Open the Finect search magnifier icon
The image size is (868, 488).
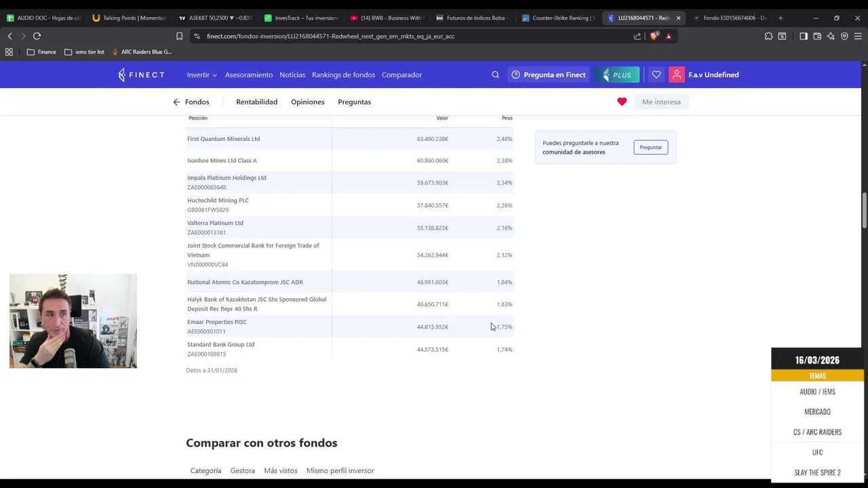click(x=495, y=75)
